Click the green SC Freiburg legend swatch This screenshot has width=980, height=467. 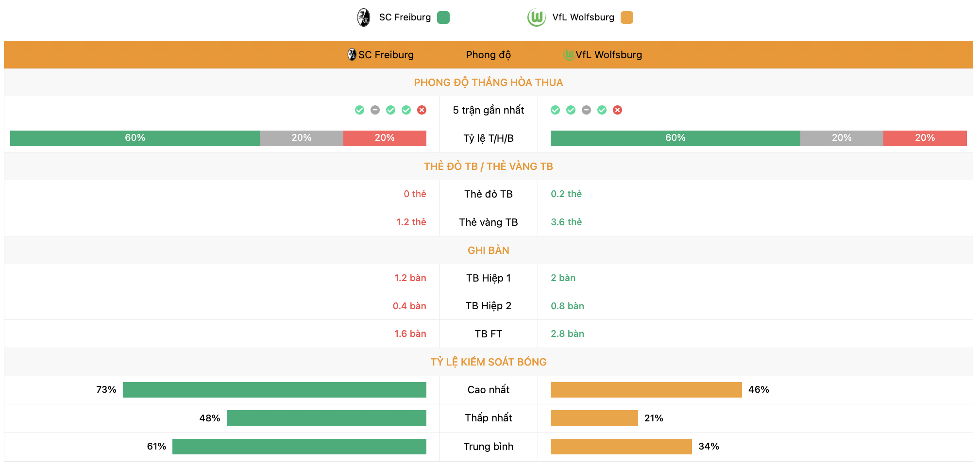[x=443, y=17]
